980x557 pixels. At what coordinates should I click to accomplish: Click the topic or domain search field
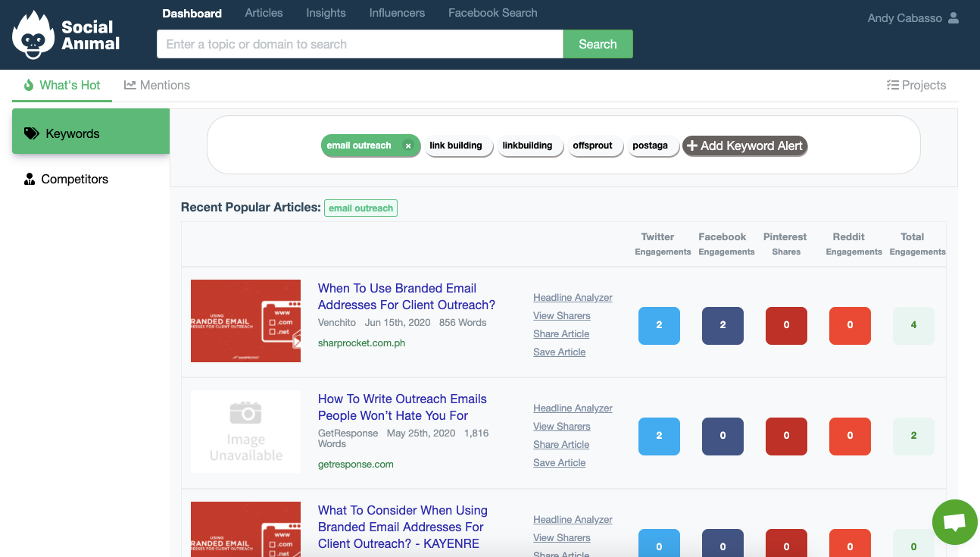tap(360, 44)
